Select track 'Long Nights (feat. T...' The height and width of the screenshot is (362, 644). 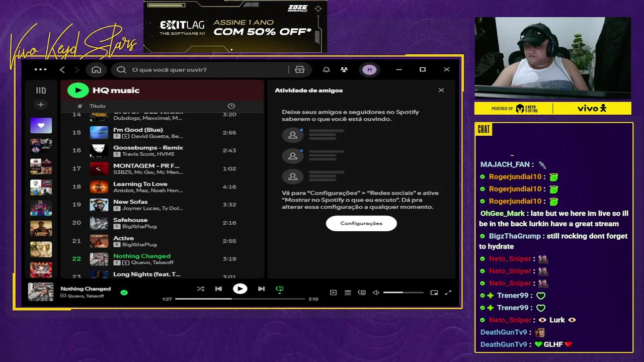162,275
